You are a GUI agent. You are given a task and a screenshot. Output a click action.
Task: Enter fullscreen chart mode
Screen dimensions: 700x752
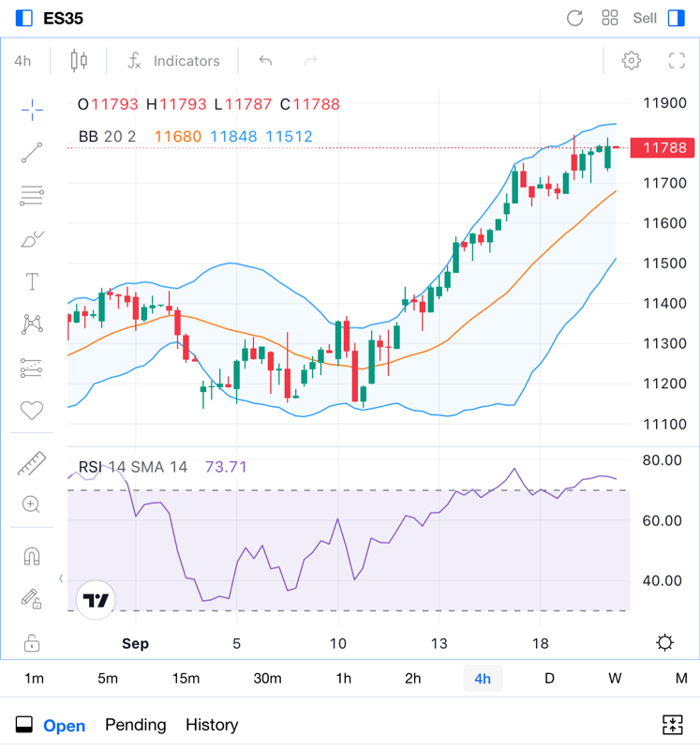coord(677,61)
